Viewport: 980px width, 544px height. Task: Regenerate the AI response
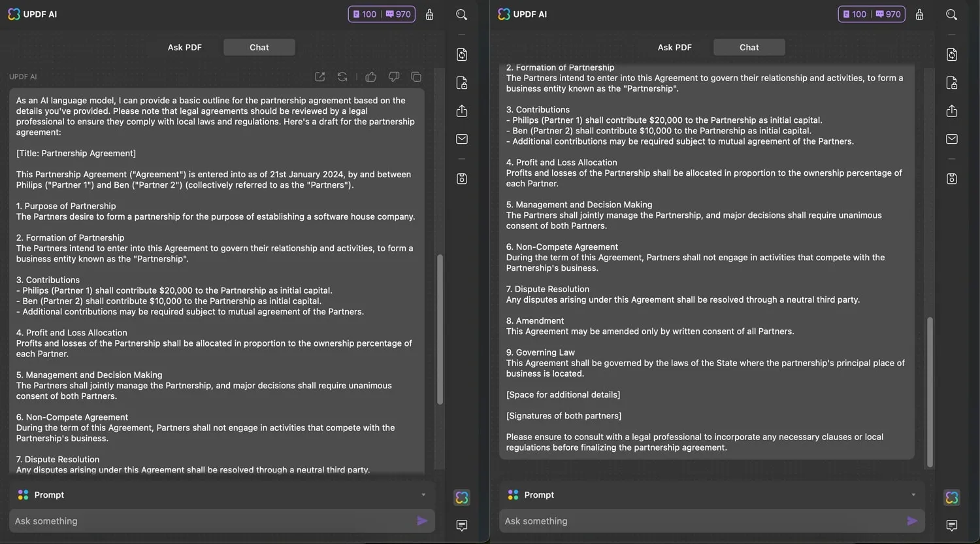342,76
